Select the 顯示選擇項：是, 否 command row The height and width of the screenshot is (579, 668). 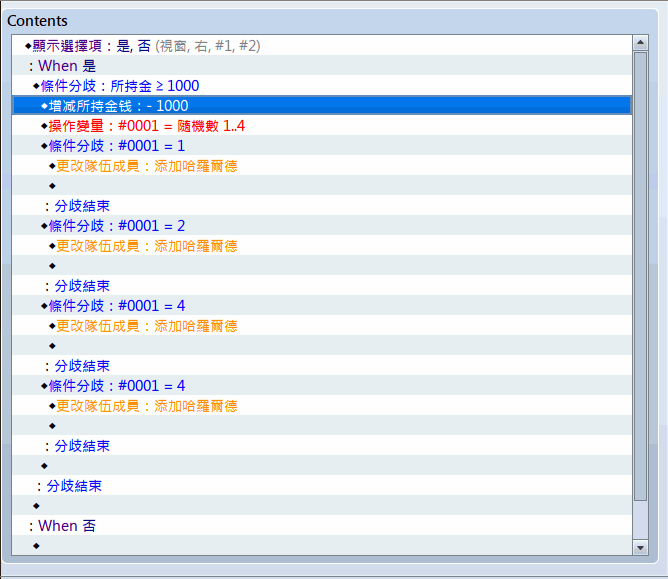(322, 46)
